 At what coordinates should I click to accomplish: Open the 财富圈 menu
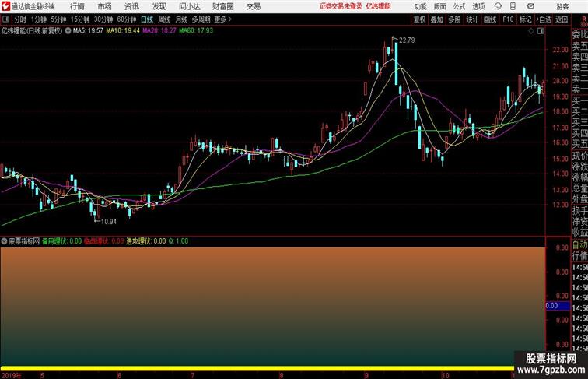click(x=222, y=6)
